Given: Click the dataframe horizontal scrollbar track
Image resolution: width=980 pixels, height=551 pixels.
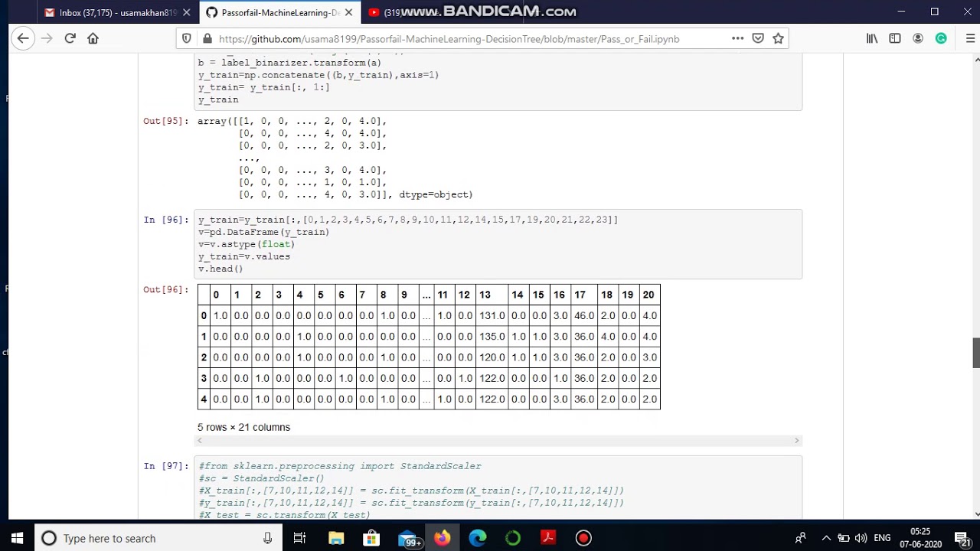Looking at the screenshot, I should click(x=498, y=440).
